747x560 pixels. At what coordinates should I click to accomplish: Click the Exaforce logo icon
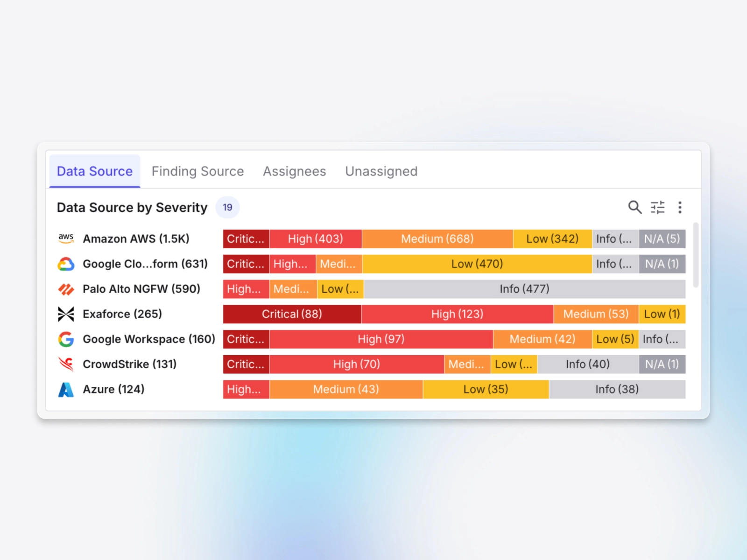point(66,314)
